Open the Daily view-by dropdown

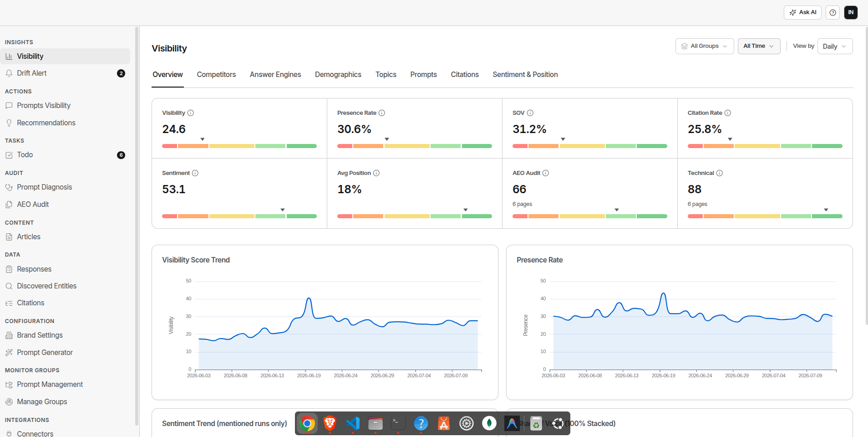[x=835, y=46]
